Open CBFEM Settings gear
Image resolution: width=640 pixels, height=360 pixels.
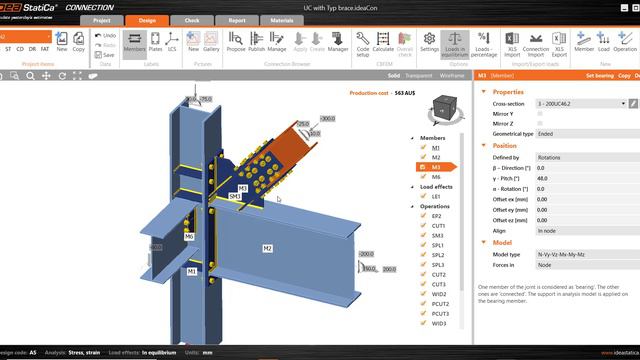[429, 42]
